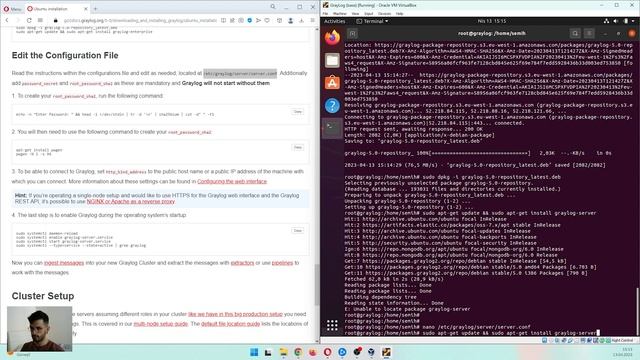Open Opera downloads icon
Image resolution: width=640 pixels, height=360 pixels.
pos(302,20)
